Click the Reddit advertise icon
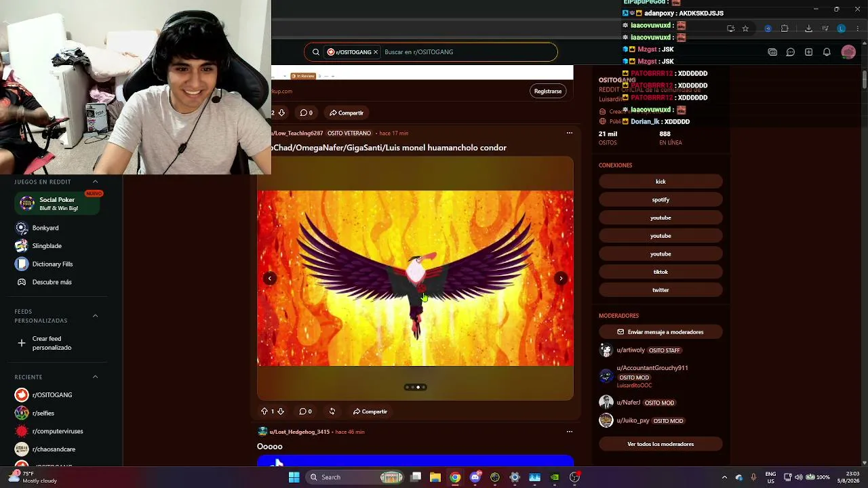This screenshot has height=488, width=868. 772,52
